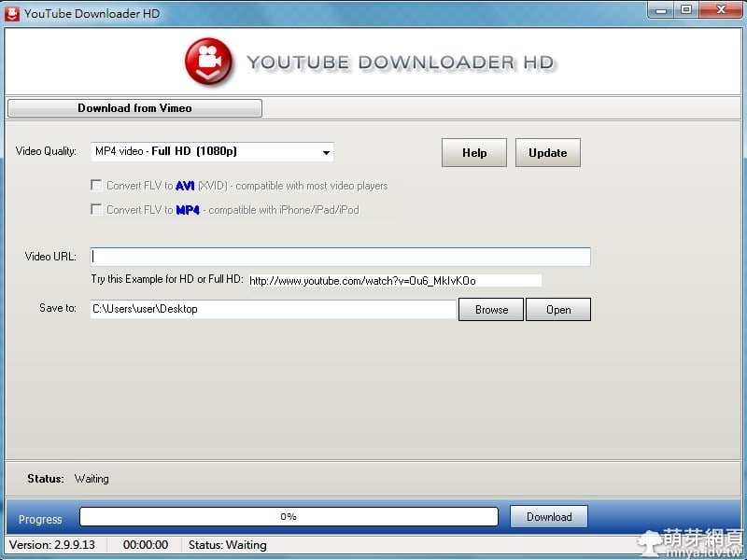Click the example YouTube URL field
This screenshot has height=560, width=747.
[x=395, y=281]
